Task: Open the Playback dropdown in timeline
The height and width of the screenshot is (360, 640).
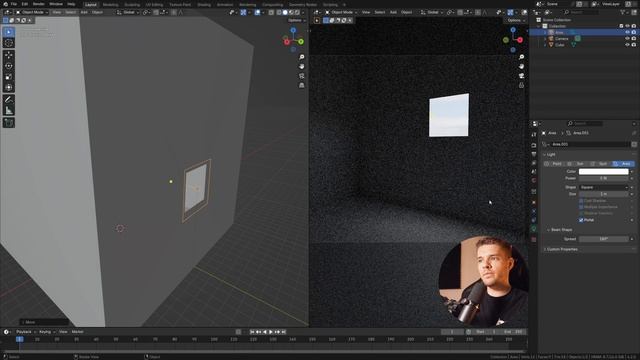Action: [x=26, y=332]
